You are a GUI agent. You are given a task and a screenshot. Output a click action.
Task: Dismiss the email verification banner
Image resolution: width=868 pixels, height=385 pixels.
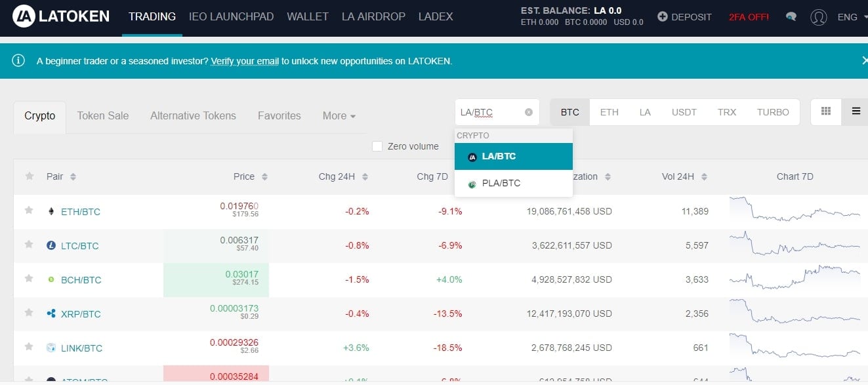tap(864, 60)
